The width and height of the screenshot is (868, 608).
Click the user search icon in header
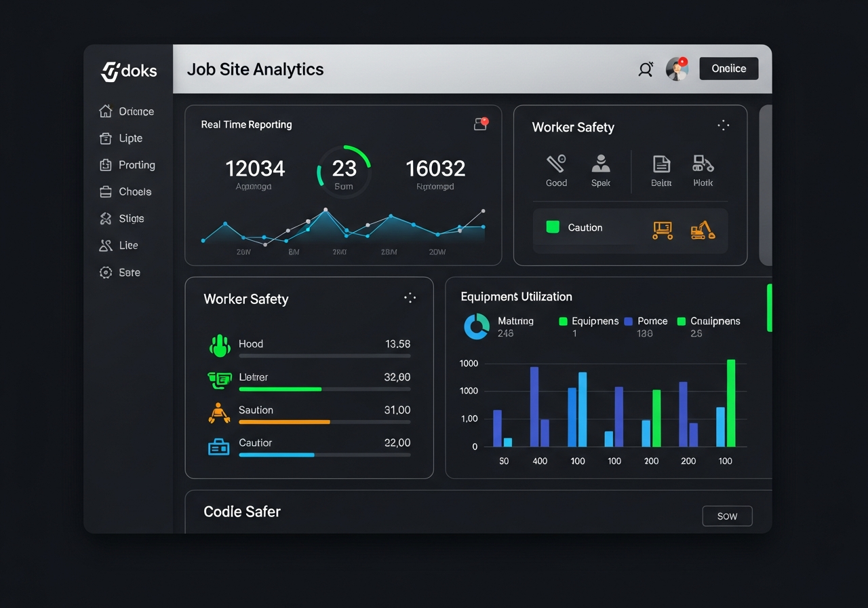point(646,69)
